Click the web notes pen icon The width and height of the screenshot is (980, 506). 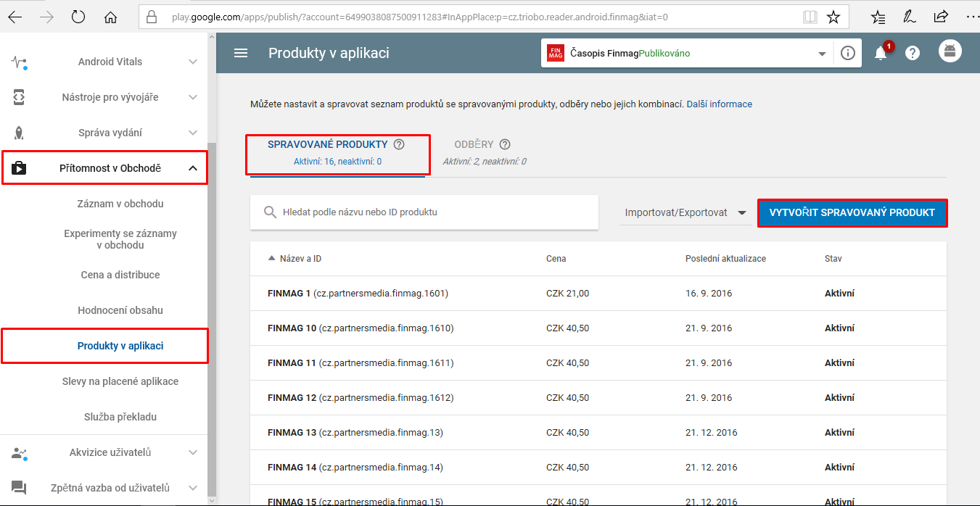click(x=909, y=17)
